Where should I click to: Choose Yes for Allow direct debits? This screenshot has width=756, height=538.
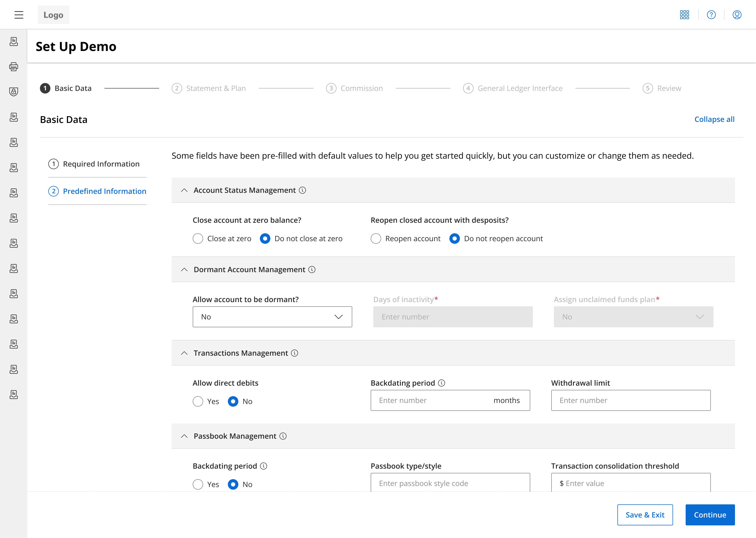point(198,401)
